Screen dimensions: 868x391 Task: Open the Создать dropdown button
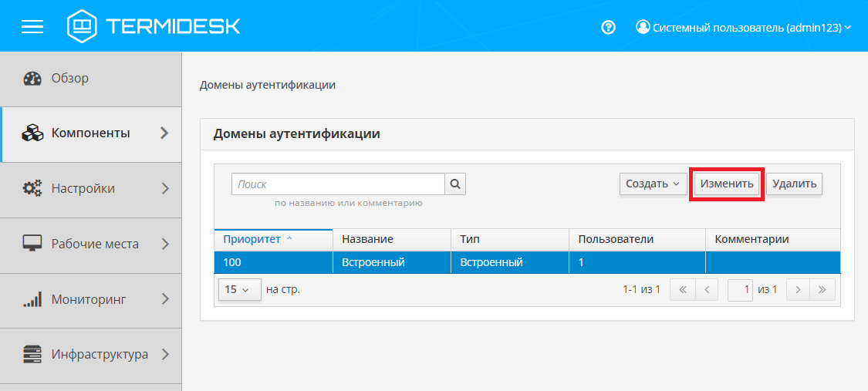pos(653,184)
